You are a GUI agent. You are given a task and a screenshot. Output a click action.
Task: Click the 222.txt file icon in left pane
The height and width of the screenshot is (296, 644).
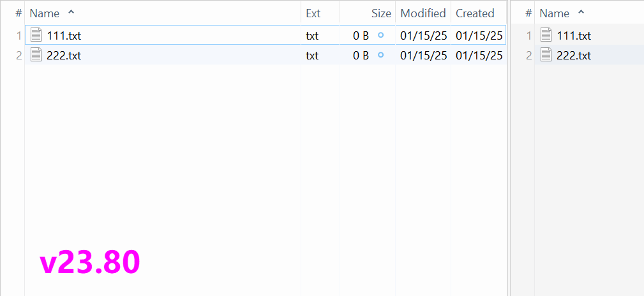click(37, 56)
